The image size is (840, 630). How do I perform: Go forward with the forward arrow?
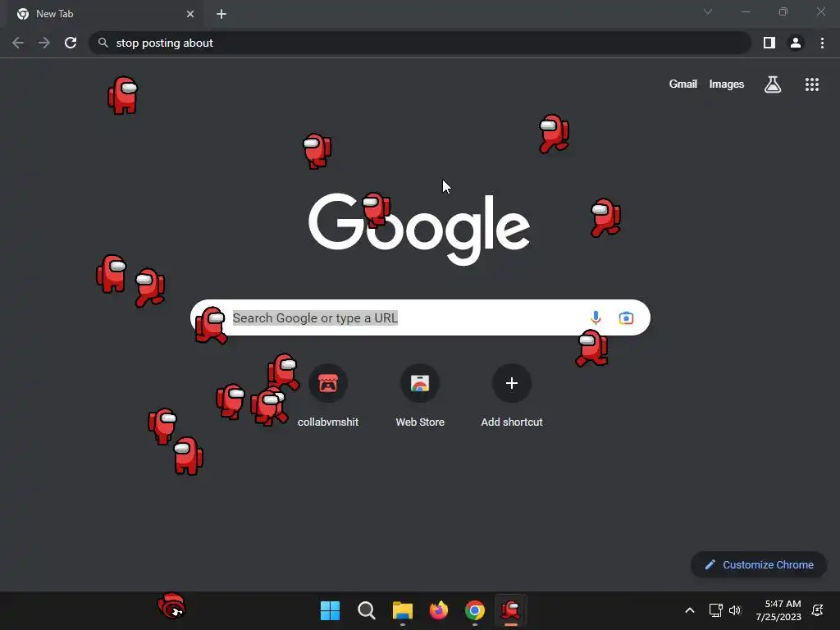pos(44,43)
